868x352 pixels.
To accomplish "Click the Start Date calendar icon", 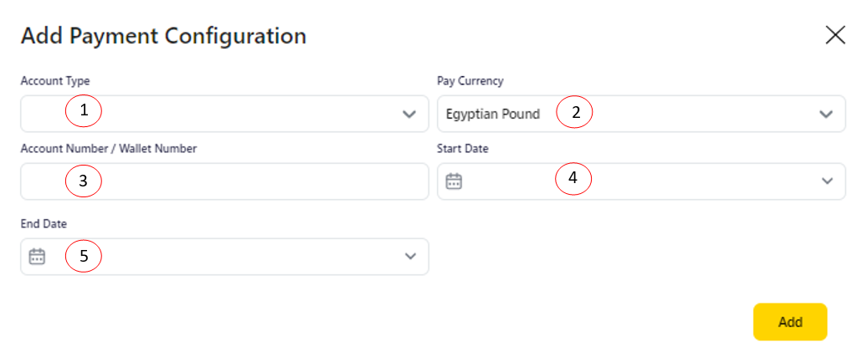I will point(454,181).
